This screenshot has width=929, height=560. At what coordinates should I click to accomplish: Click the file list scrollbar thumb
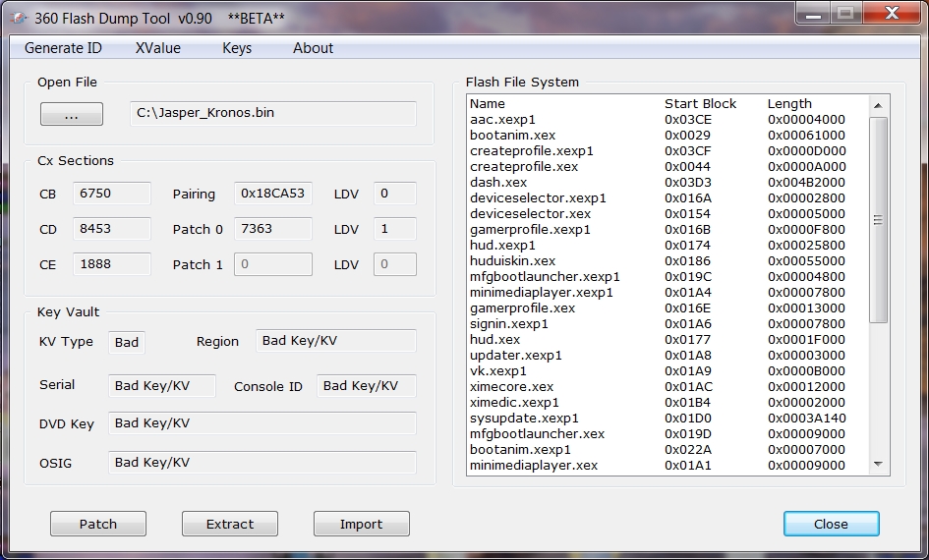coord(878,220)
